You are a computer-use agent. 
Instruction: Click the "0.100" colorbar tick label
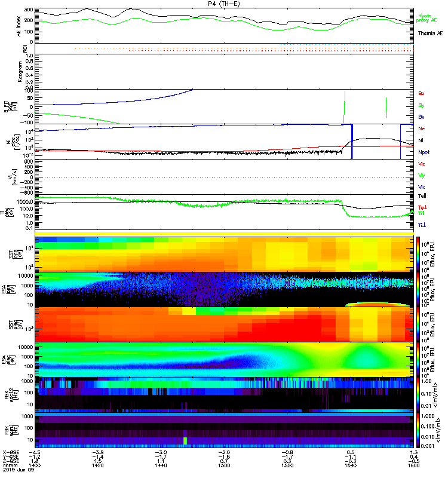(427, 426)
